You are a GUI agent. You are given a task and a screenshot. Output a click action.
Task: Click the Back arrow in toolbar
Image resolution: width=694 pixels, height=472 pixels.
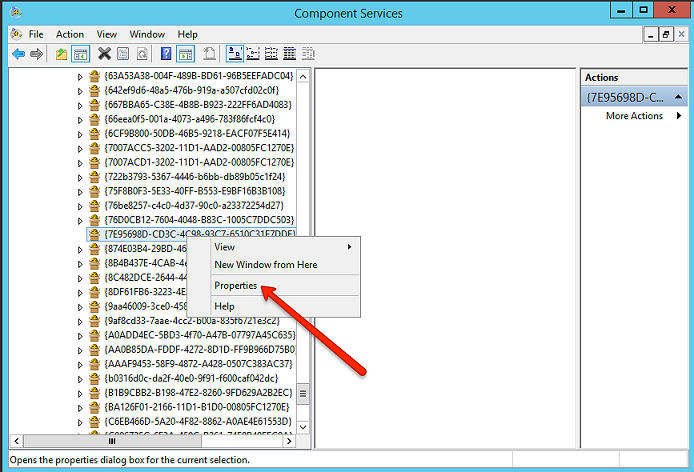coord(18,53)
